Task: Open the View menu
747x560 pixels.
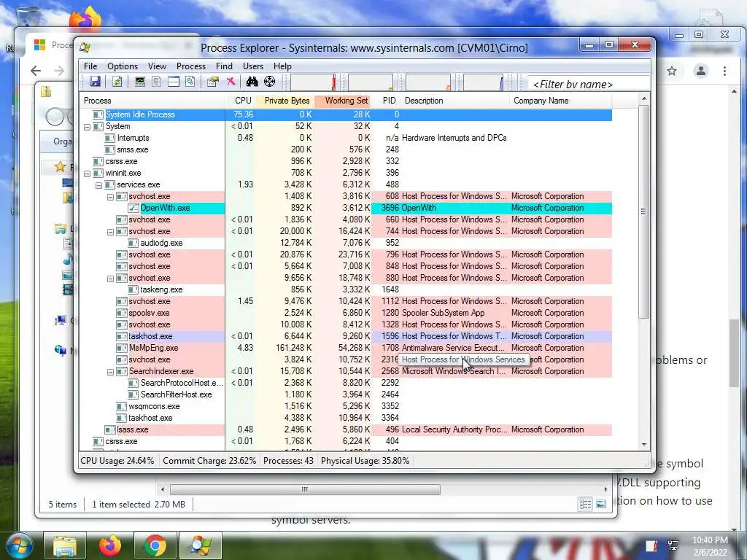Action: click(157, 66)
